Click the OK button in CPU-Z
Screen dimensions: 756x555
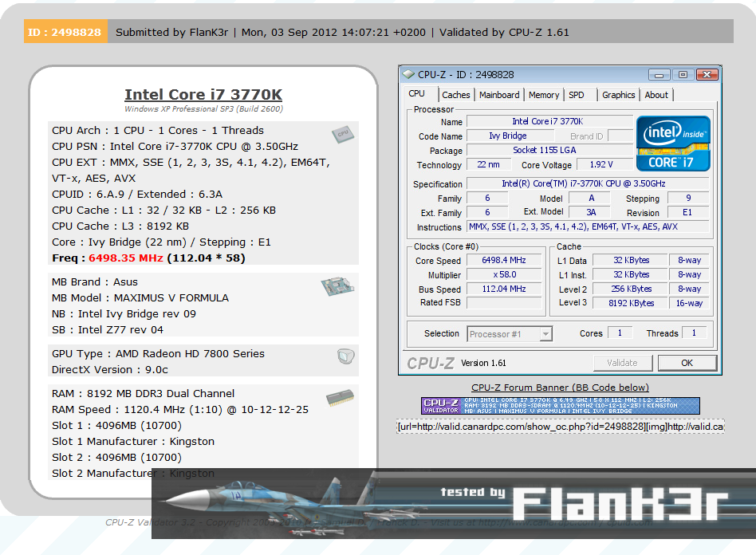[687, 363]
